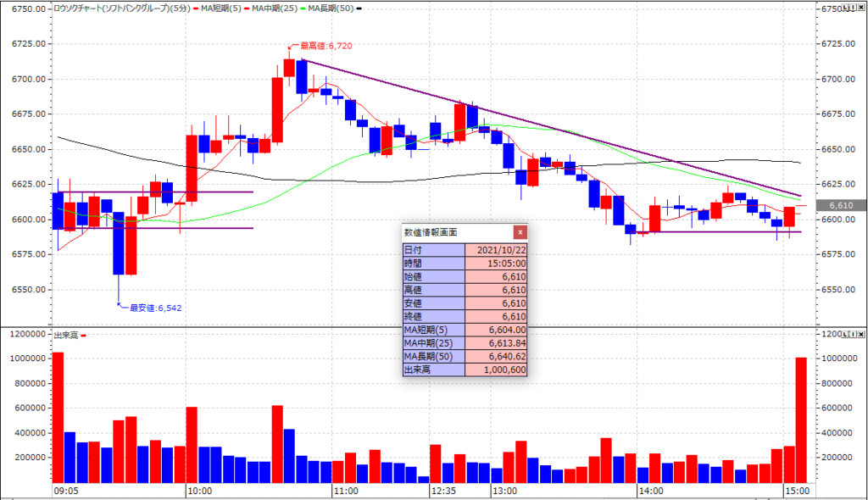The height and width of the screenshot is (500, 868).
Task: Click the 1000000 left volume axis label
Action: tap(28, 358)
